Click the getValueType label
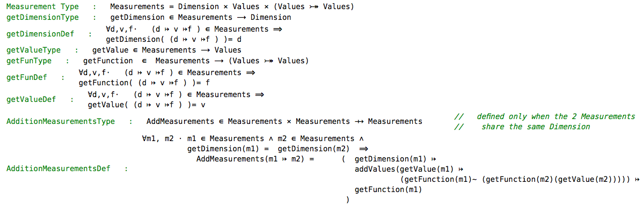The image size is (644, 206). coord(33,50)
